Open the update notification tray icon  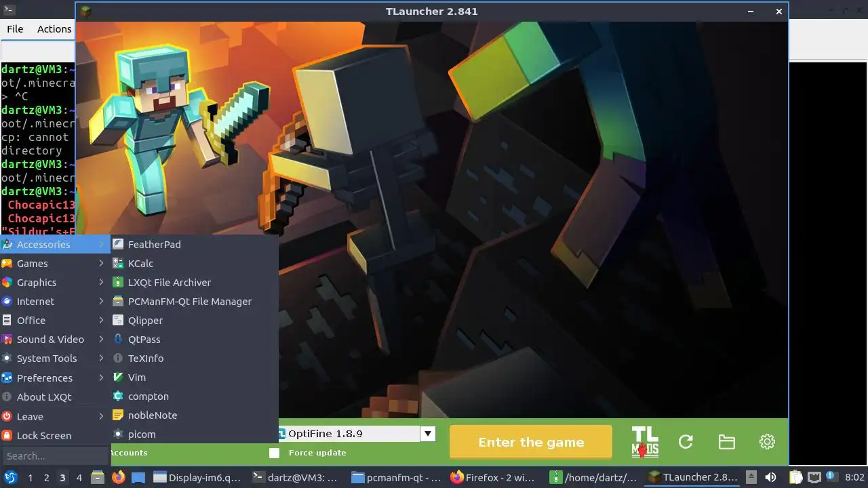pos(831,477)
